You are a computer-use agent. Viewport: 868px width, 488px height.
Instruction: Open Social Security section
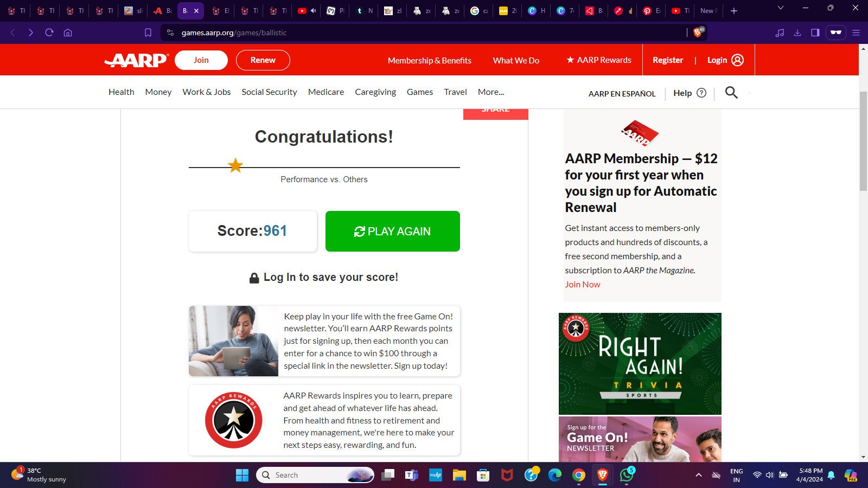coord(270,92)
